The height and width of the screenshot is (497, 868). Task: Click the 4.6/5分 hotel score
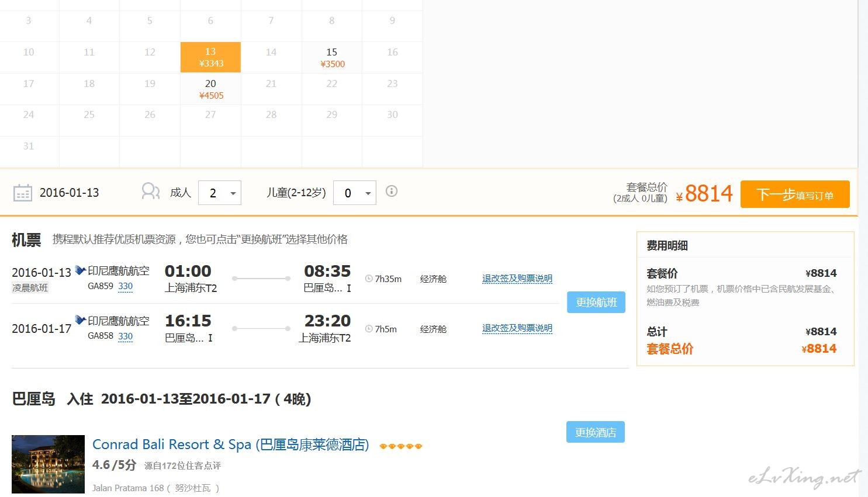click(x=114, y=465)
